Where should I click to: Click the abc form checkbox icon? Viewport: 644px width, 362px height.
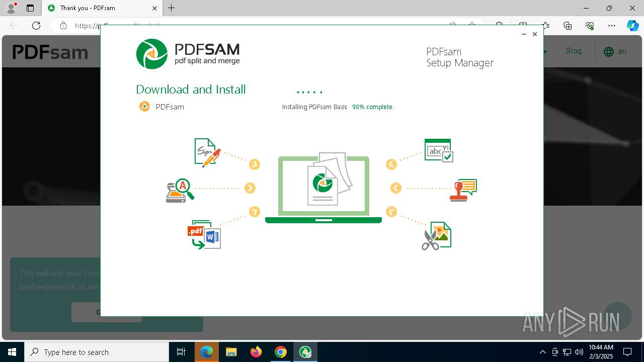coord(439,150)
